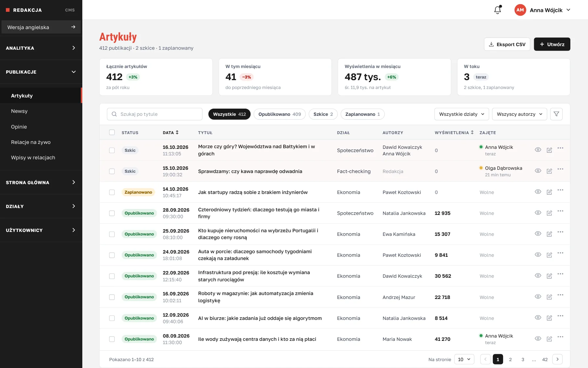
Task: Tick the 'Jak startupy radzą sobie' row checkbox
Action: pyautogui.click(x=112, y=192)
